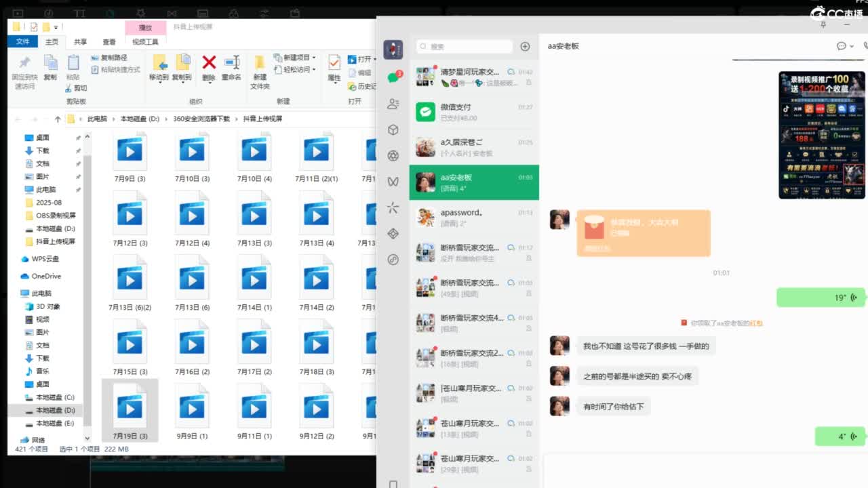Click the New Folder icon in the ribbon
The width and height of the screenshot is (868, 488).
click(x=260, y=63)
